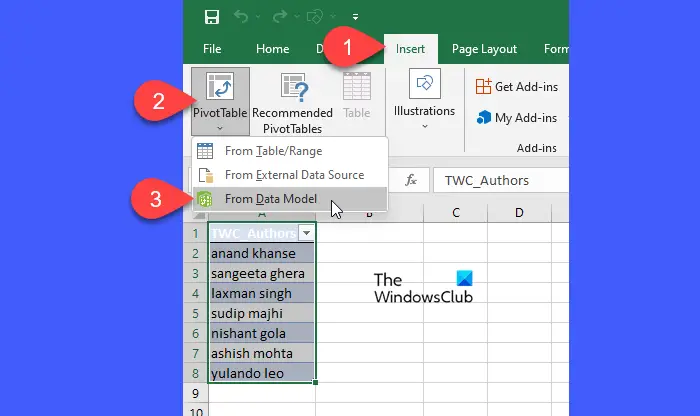Click the Get Add-ins button
The height and width of the screenshot is (416, 700).
point(517,86)
